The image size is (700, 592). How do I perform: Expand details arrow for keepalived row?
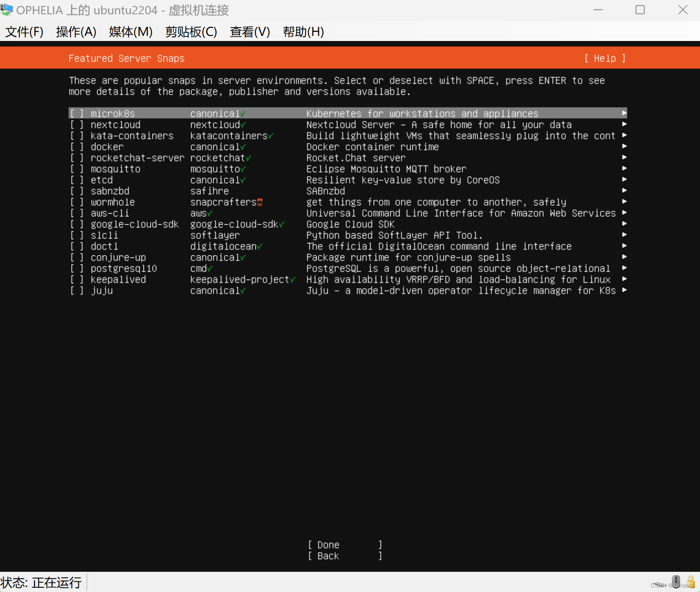pos(624,279)
